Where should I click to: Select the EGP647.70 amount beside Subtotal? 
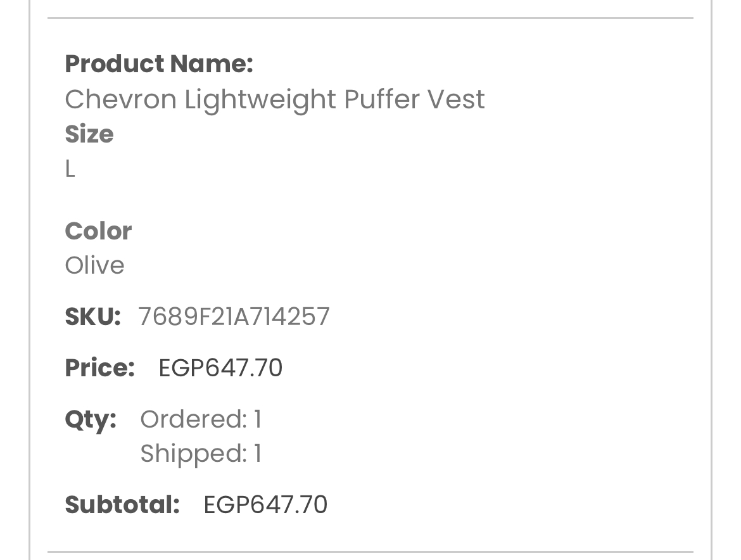(x=265, y=505)
